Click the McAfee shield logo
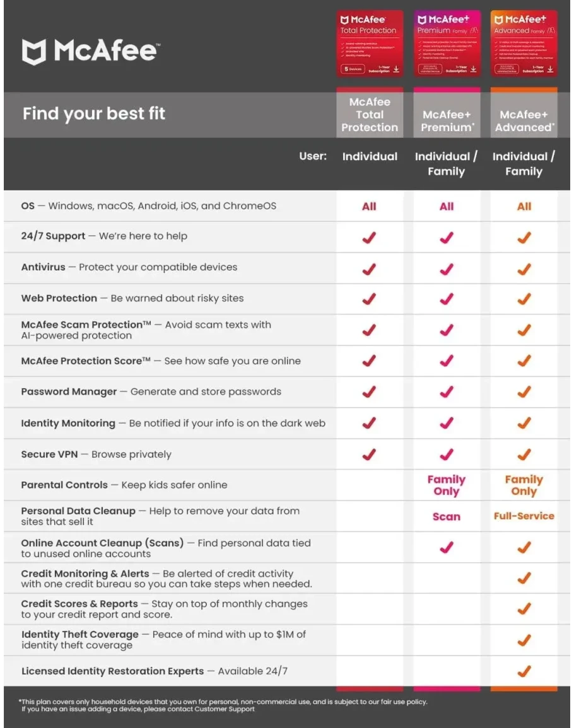This screenshot has height=728, width=574. tap(34, 52)
